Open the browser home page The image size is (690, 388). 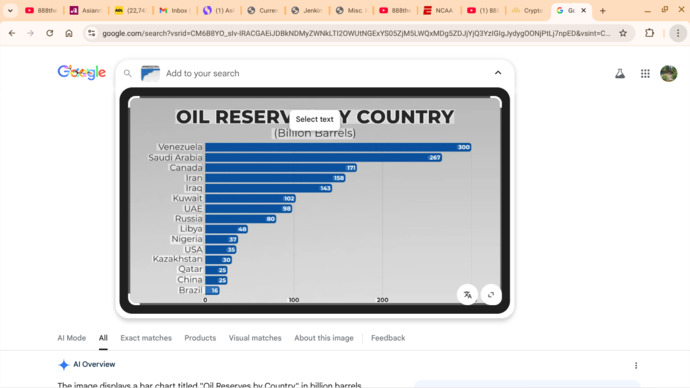point(69,33)
